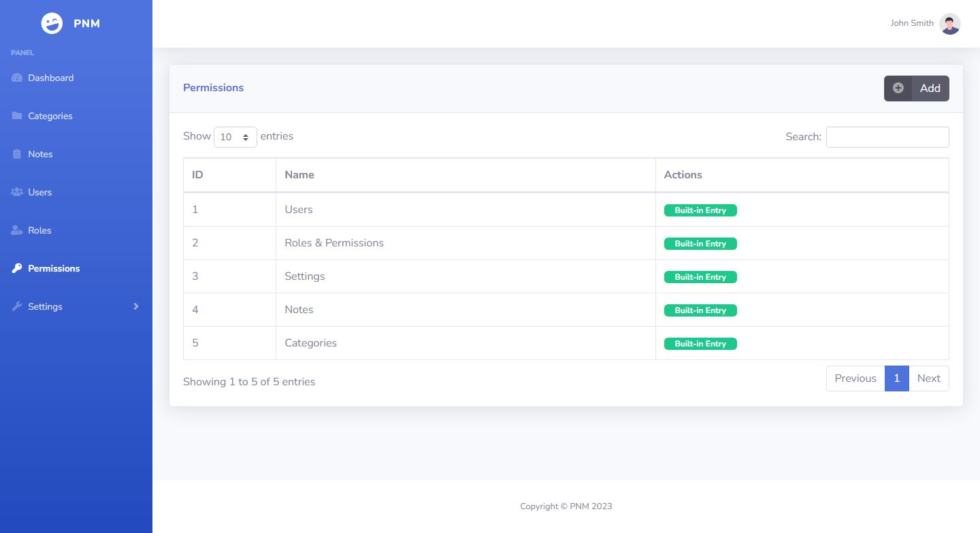Click the Users group icon

point(17,192)
